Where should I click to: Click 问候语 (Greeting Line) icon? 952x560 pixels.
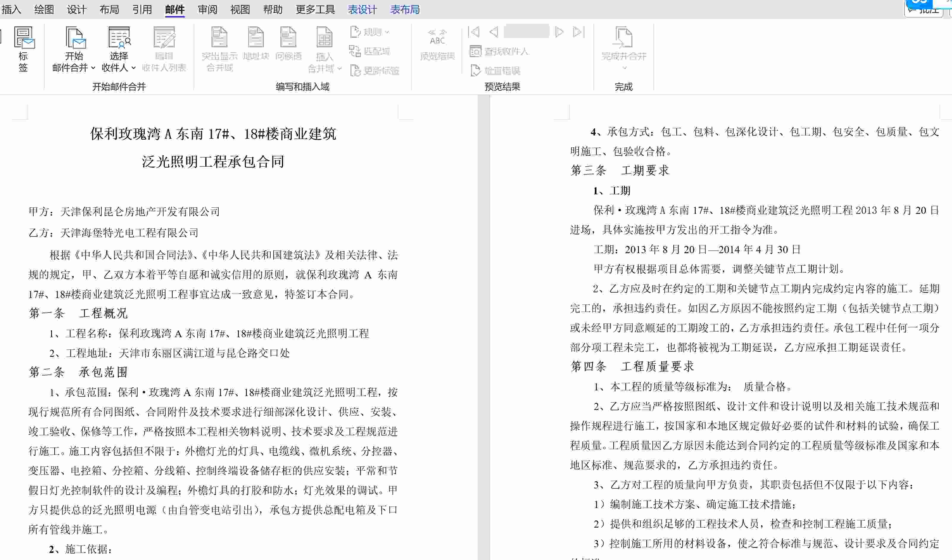(x=288, y=37)
